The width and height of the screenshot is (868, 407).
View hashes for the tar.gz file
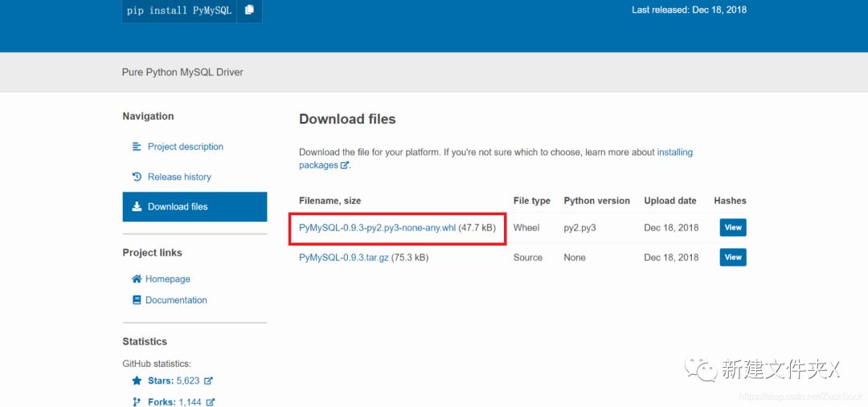733,258
